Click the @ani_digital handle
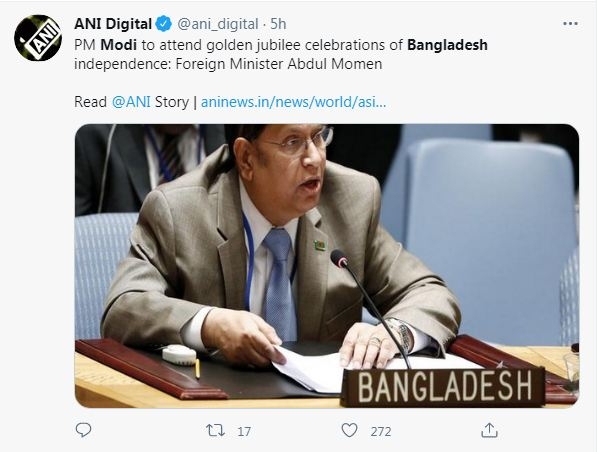The width and height of the screenshot is (597, 452). point(218,24)
